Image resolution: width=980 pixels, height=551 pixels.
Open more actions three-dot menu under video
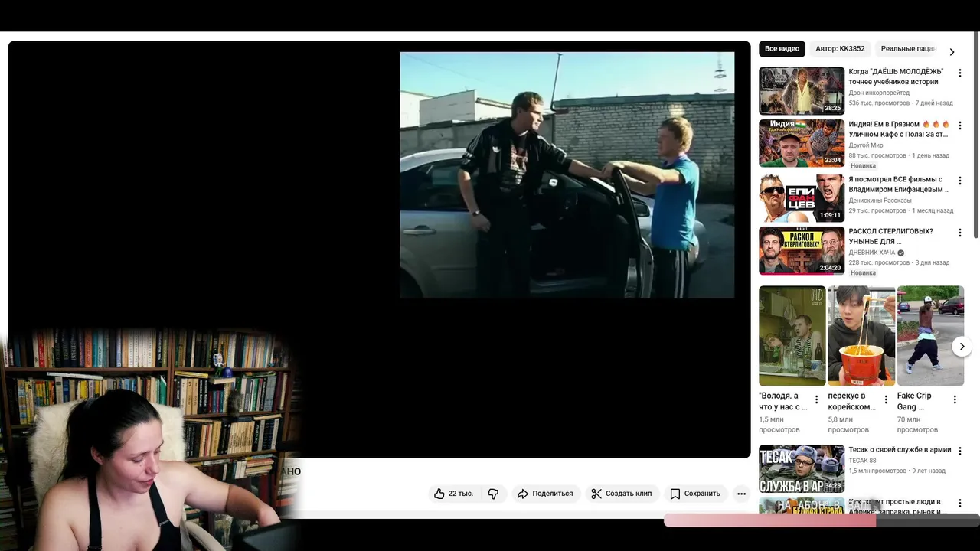(741, 494)
